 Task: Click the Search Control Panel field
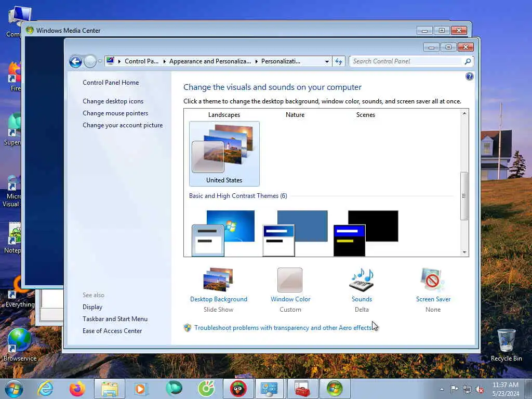(406, 61)
